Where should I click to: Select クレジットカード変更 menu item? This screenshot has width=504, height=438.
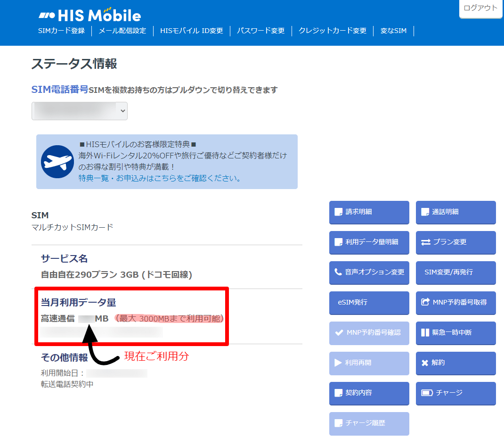tap(333, 31)
